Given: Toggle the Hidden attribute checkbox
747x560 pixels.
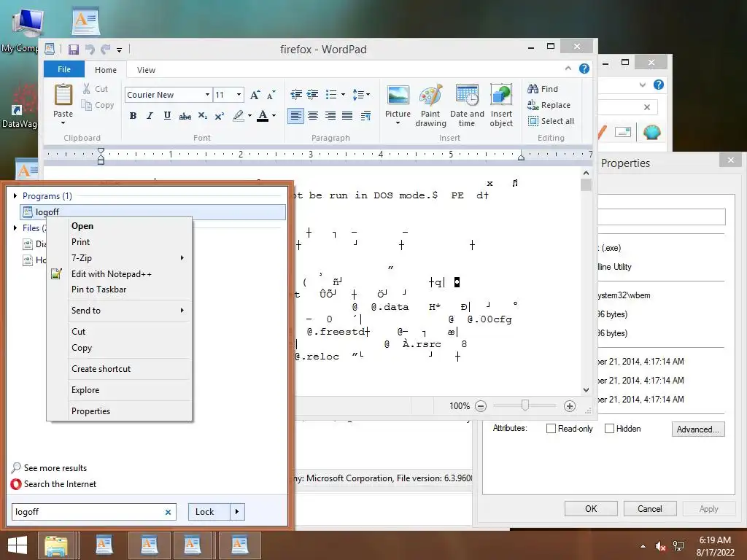Looking at the screenshot, I should pyautogui.click(x=609, y=429).
